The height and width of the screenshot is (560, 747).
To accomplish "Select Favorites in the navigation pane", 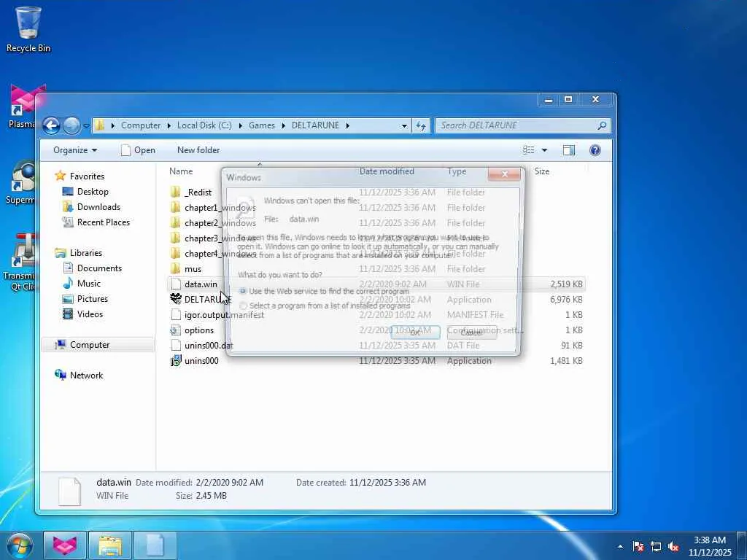I will point(80,176).
